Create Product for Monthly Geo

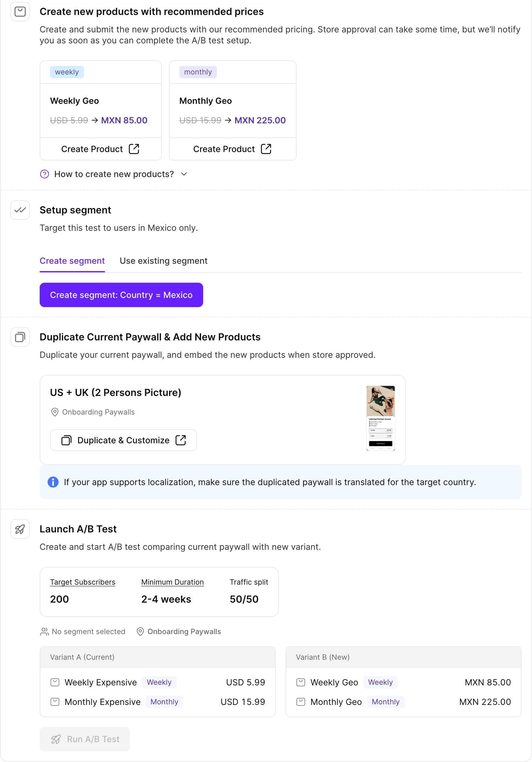[232, 149]
